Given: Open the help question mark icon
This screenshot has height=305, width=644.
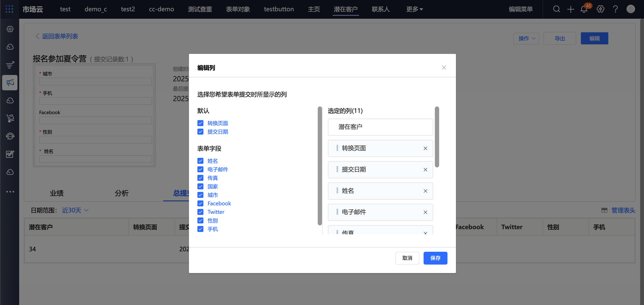Looking at the screenshot, I should tap(615, 9).
